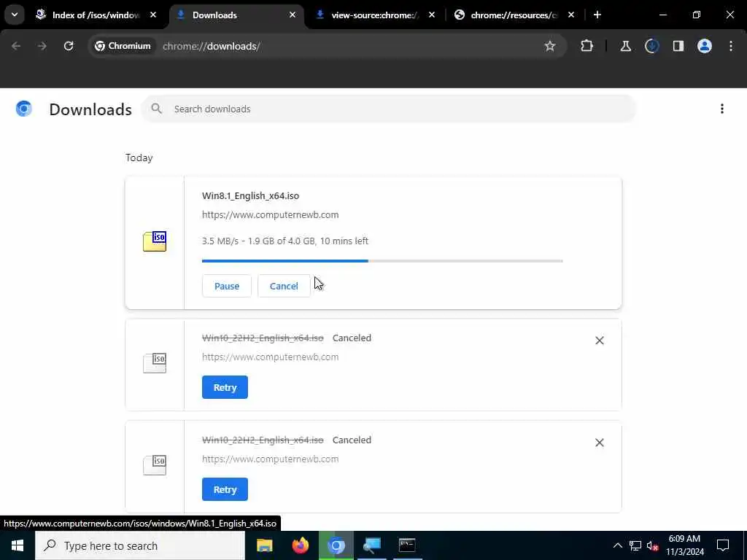The width and height of the screenshot is (747, 560).
Task: Click second canceled Win10_22H2 source URL
Action: point(270,459)
